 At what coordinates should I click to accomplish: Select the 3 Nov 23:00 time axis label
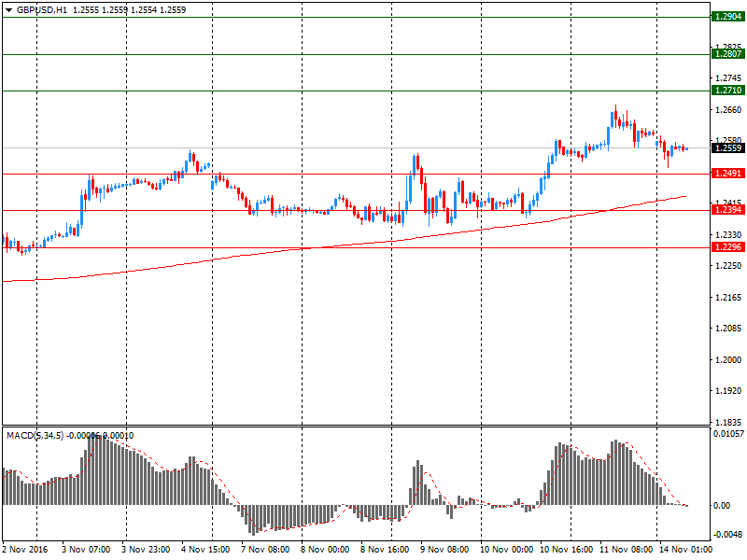pos(146,550)
